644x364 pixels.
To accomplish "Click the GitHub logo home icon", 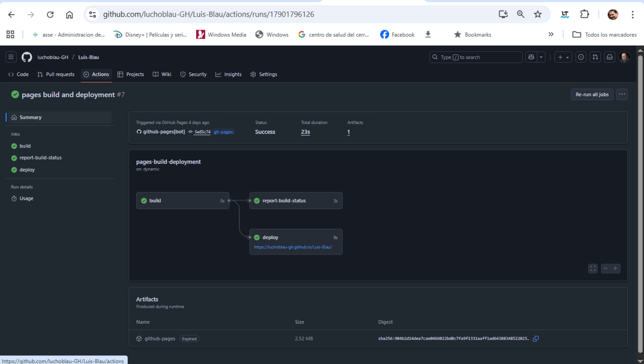I will point(27,57).
